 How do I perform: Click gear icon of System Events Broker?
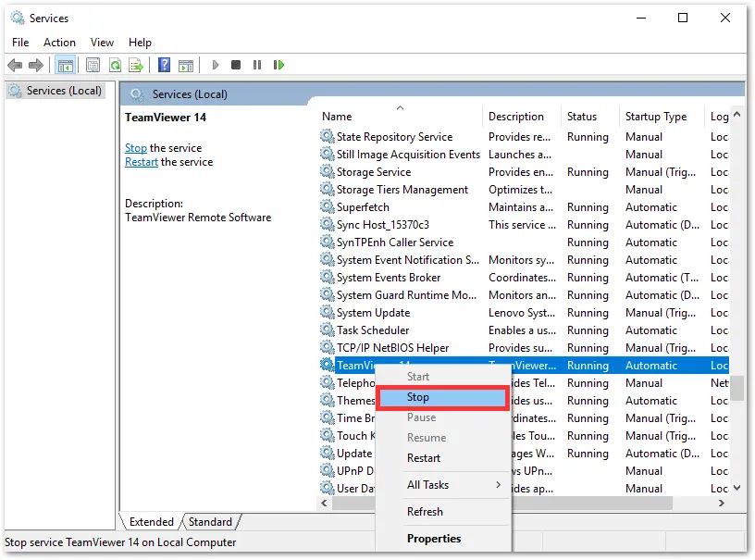(x=328, y=277)
